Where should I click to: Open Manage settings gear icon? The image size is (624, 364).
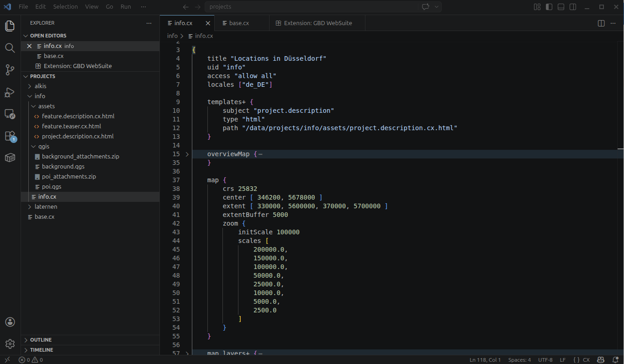coord(10,343)
